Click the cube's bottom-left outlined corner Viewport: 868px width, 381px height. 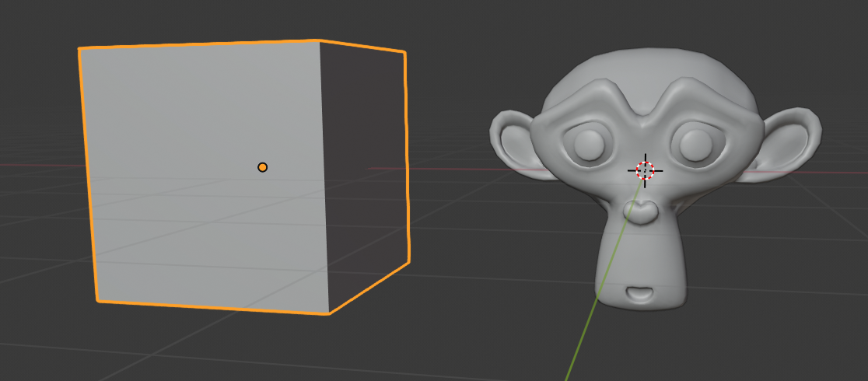click(97, 300)
